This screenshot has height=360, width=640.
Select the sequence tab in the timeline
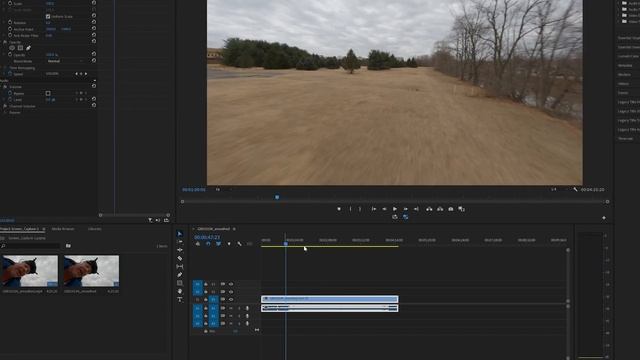(x=213, y=229)
